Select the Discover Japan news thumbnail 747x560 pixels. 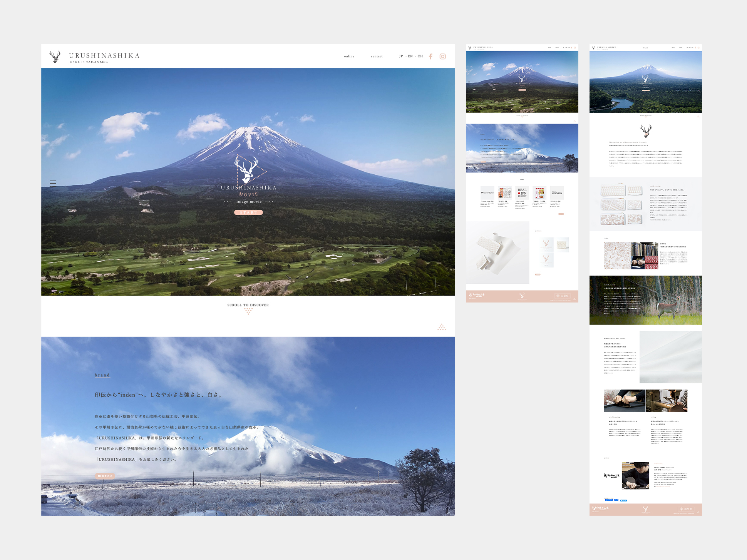point(487,192)
